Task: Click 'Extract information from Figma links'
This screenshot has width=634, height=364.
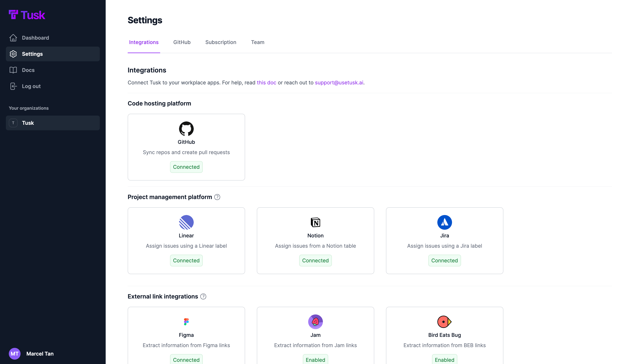Action: click(x=186, y=345)
